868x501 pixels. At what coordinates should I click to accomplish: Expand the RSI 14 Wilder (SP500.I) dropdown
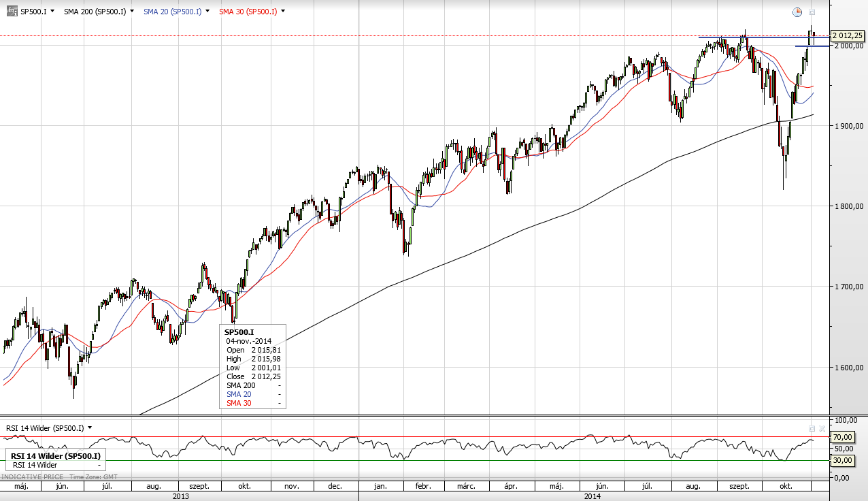tap(90, 428)
